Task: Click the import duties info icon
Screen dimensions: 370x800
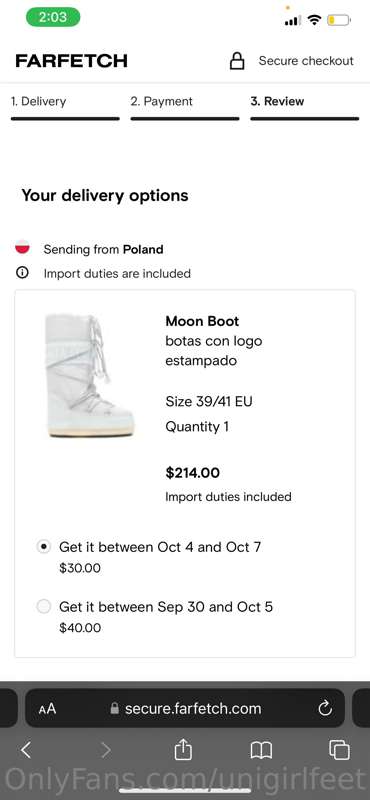Action: click(x=22, y=273)
